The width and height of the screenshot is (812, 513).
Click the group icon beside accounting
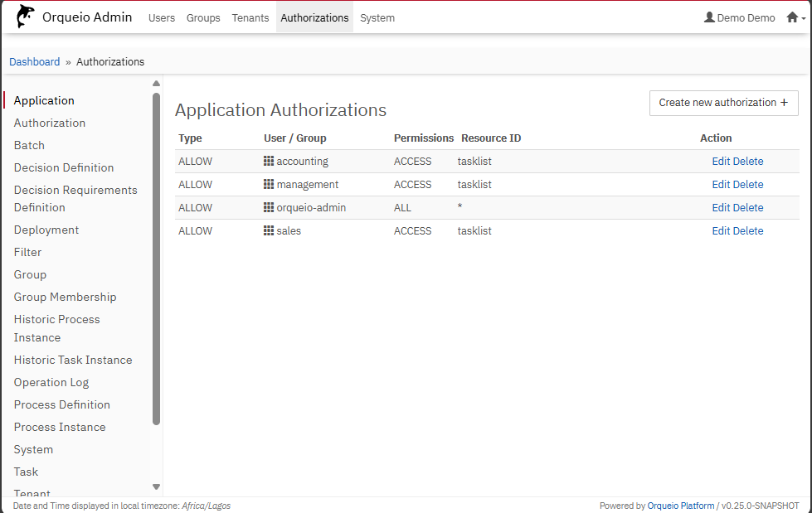click(269, 162)
